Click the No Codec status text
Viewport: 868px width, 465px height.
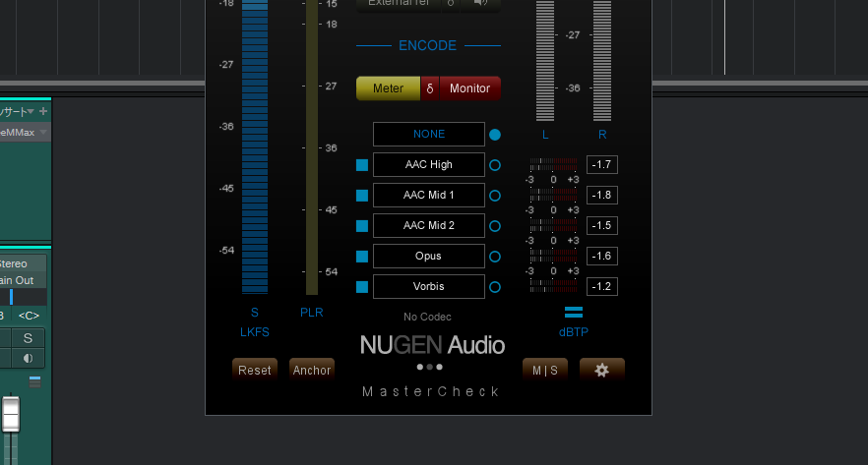pos(427,317)
